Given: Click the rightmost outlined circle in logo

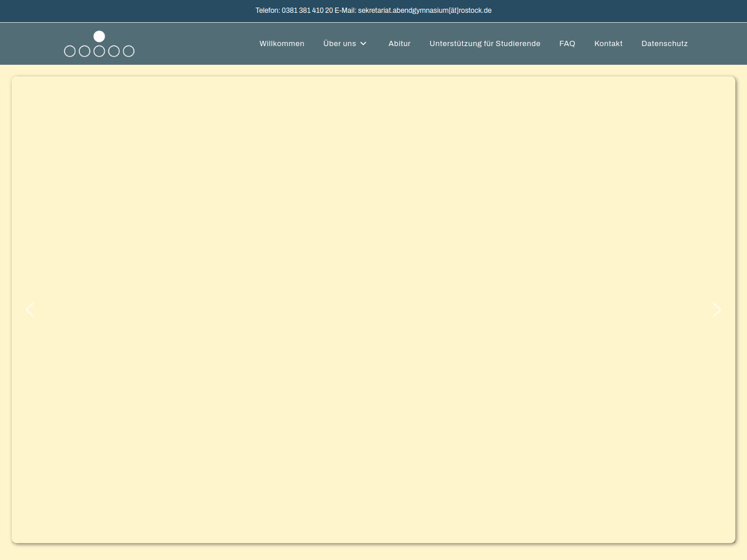Looking at the screenshot, I should (129, 51).
